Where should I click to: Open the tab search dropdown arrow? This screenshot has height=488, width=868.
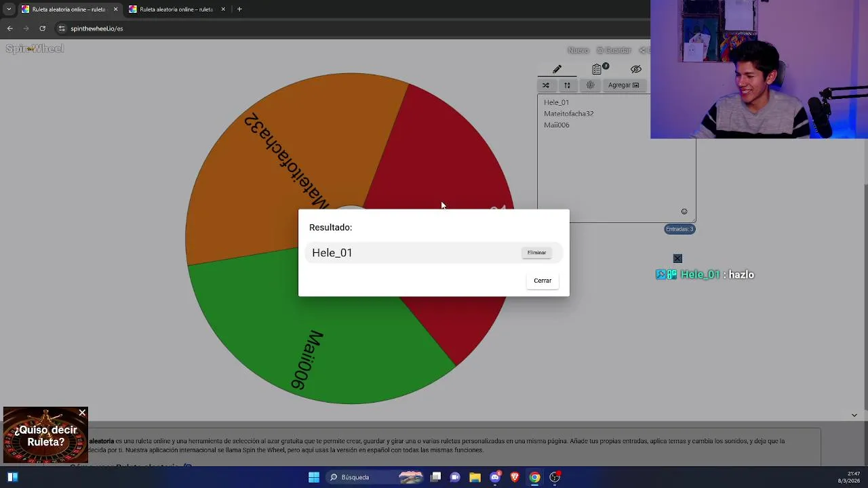[x=9, y=9]
